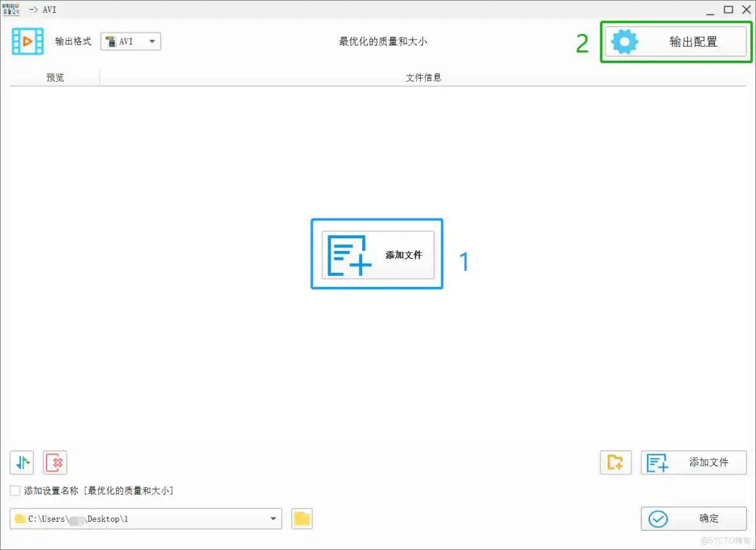
Task: Click the red remove file icon
Action: click(54, 462)
